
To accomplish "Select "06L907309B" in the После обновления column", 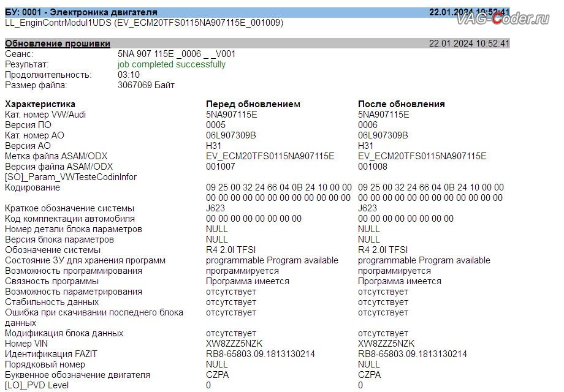I will pyautogui.click(x=383, y=135).
